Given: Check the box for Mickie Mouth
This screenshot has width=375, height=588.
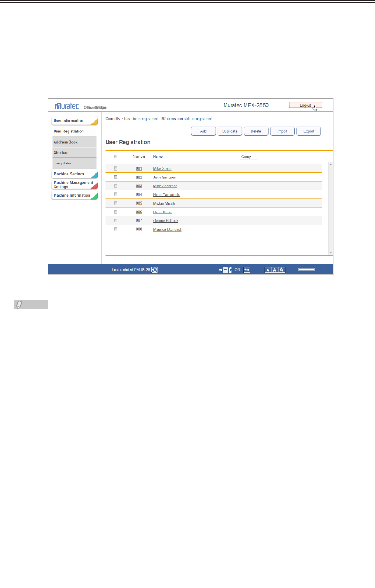Looking at the screenshot, I should point(116,203).
